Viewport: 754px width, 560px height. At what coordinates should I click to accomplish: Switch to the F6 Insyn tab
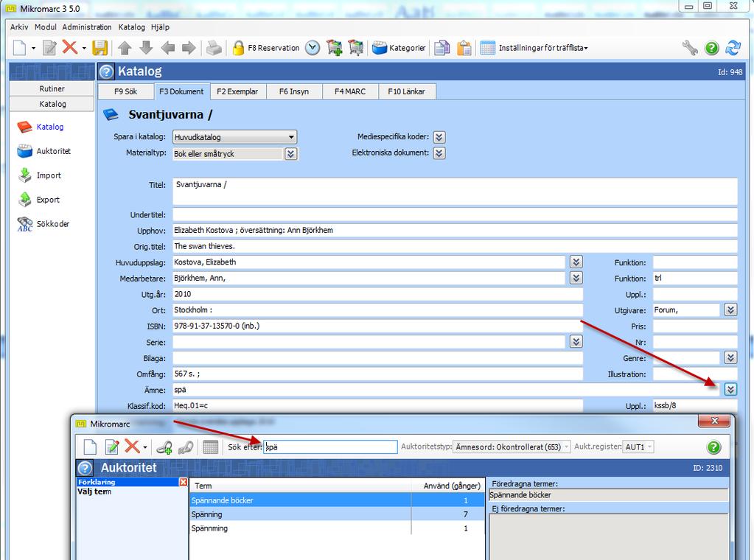[294, 91]
